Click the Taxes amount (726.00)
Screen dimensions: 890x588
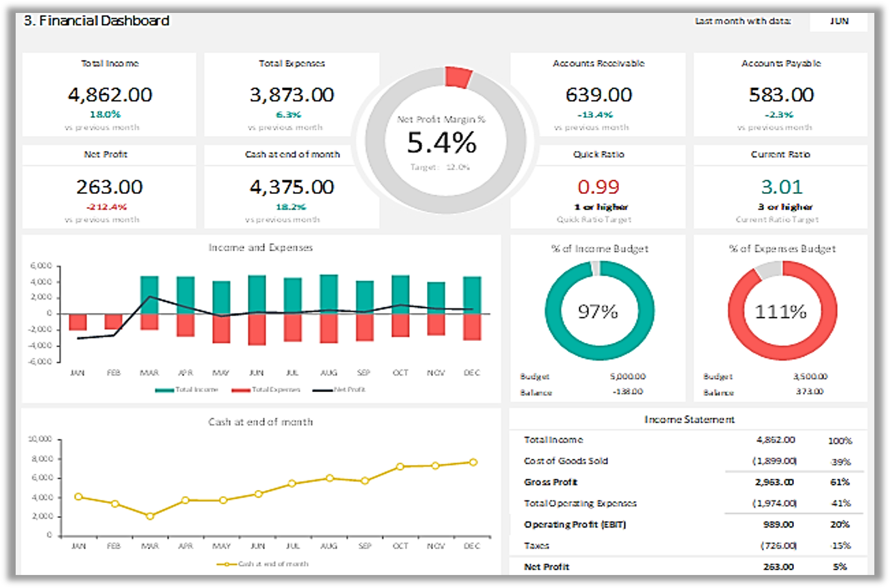coord(778,546)
